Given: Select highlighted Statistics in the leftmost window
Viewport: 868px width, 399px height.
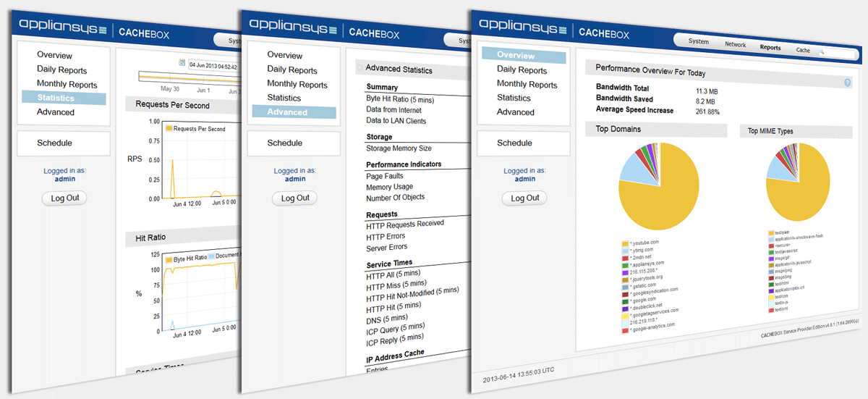Looking at the screenshot, I should point(64,98).
